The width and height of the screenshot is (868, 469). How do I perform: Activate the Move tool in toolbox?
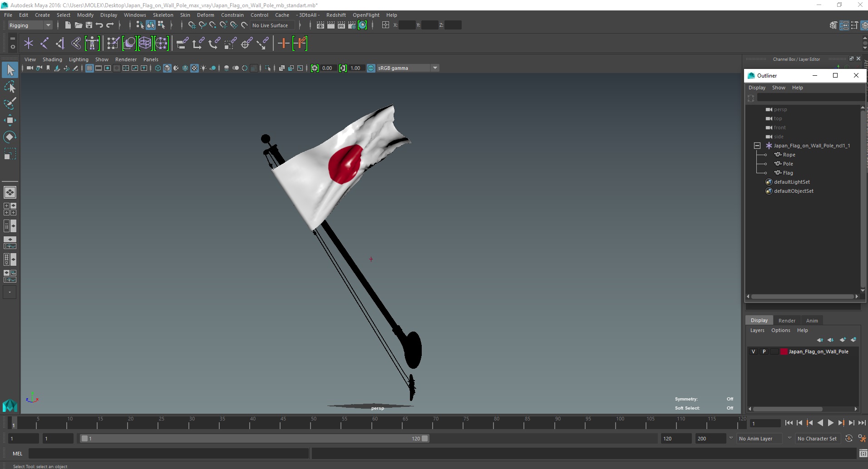10,120
